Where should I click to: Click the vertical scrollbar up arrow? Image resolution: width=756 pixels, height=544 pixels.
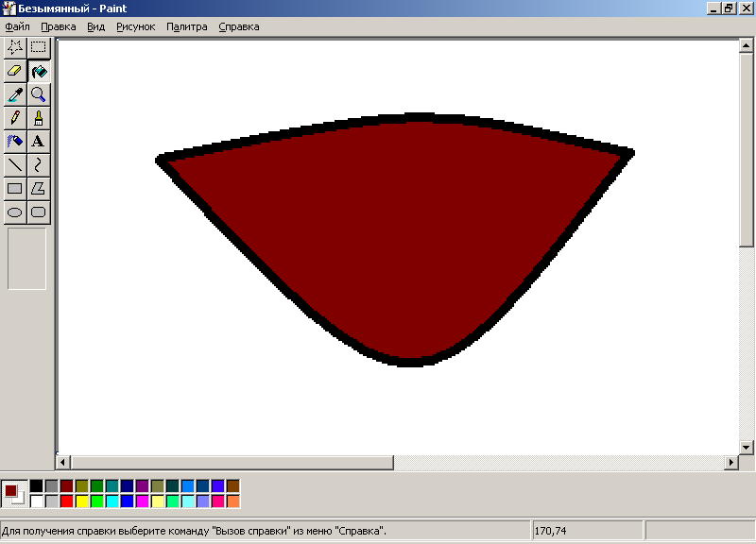(746, 45)
